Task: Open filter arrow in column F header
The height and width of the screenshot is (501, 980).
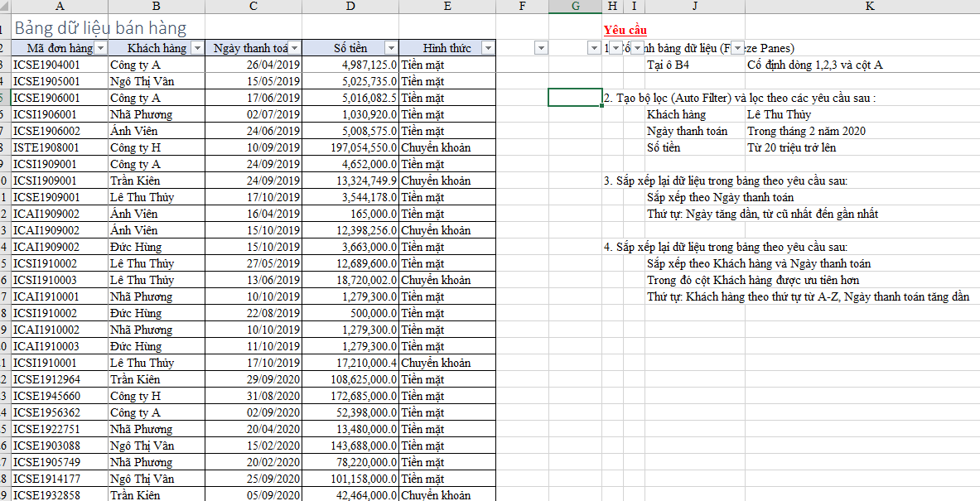Action: [x=541, y=48]
